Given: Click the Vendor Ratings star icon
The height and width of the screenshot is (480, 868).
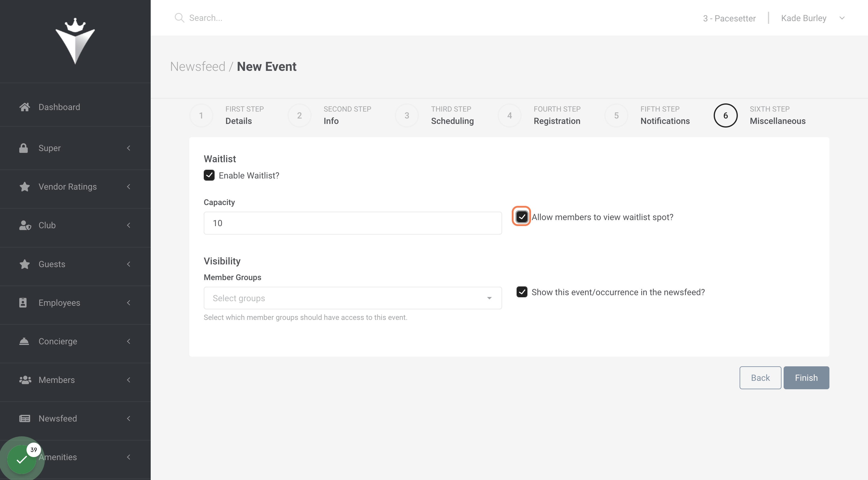Looking at the screenshot, I should [x=24, y=186].
